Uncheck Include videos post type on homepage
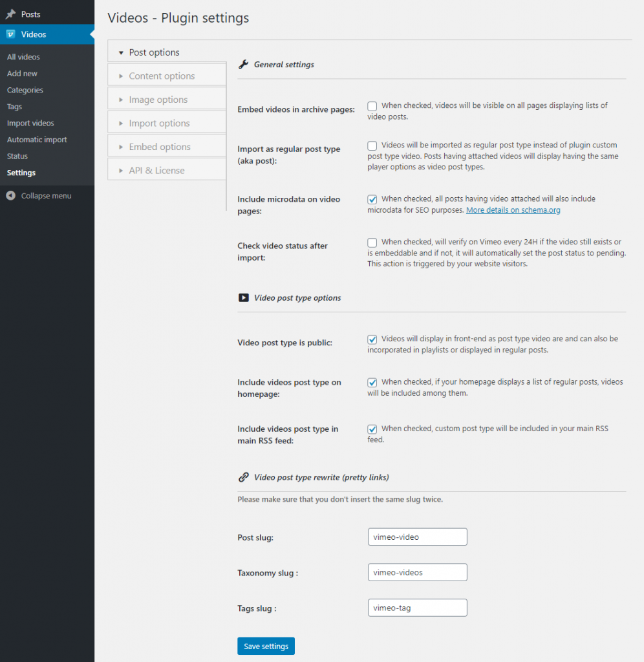Image resolution: width=644 pixels, height=662 pixels. tap(372, 383)
